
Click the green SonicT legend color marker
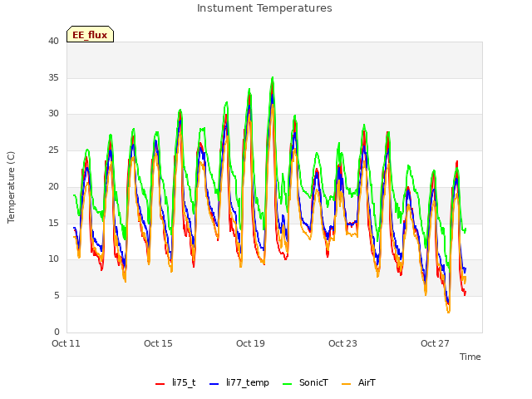coord(287,384)
